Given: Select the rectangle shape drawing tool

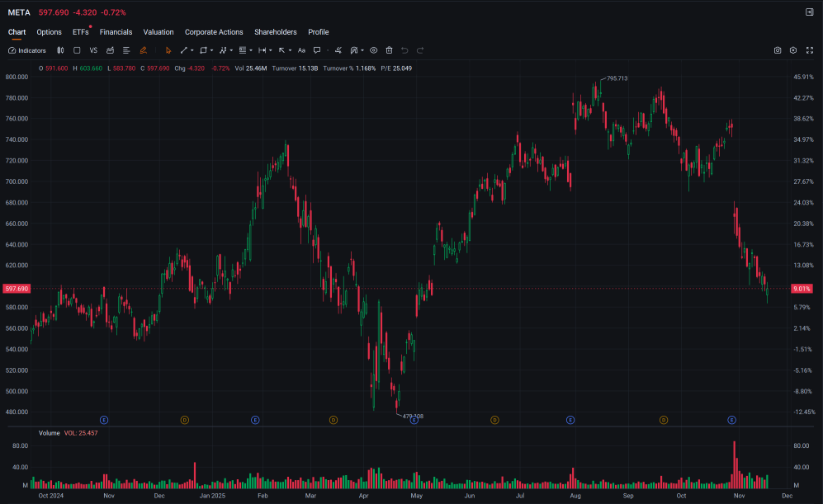Looking at the screenshot, I should tap(203, 50).
